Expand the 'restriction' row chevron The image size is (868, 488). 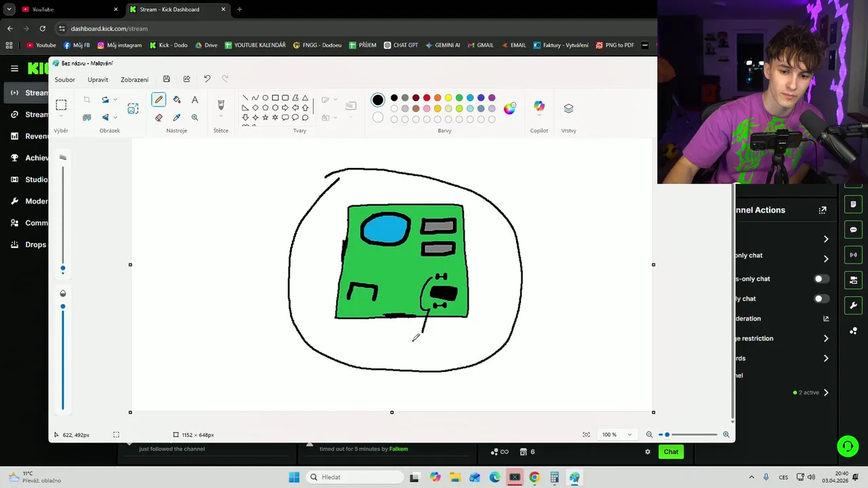click(826, 338)
